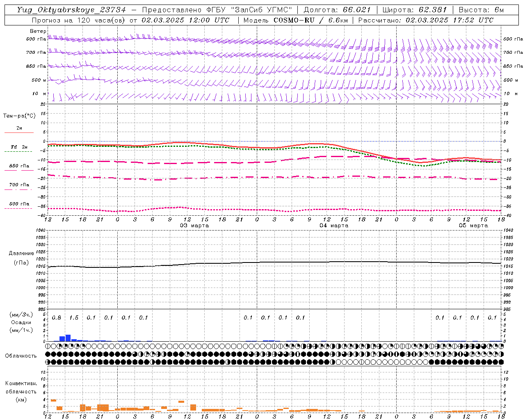Click the date label 04 марта
This screenshot has width=525, height=420.
334,226
